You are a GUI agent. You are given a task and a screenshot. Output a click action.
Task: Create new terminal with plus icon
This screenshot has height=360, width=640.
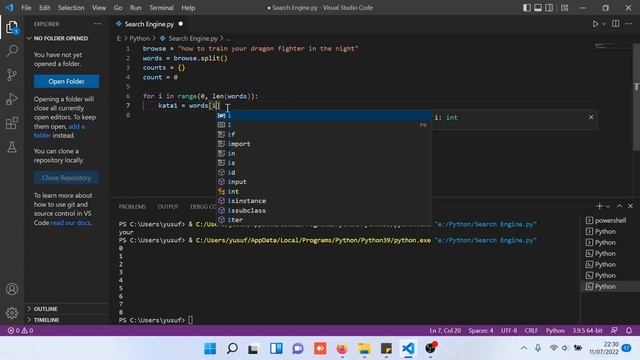pos(599,206)
